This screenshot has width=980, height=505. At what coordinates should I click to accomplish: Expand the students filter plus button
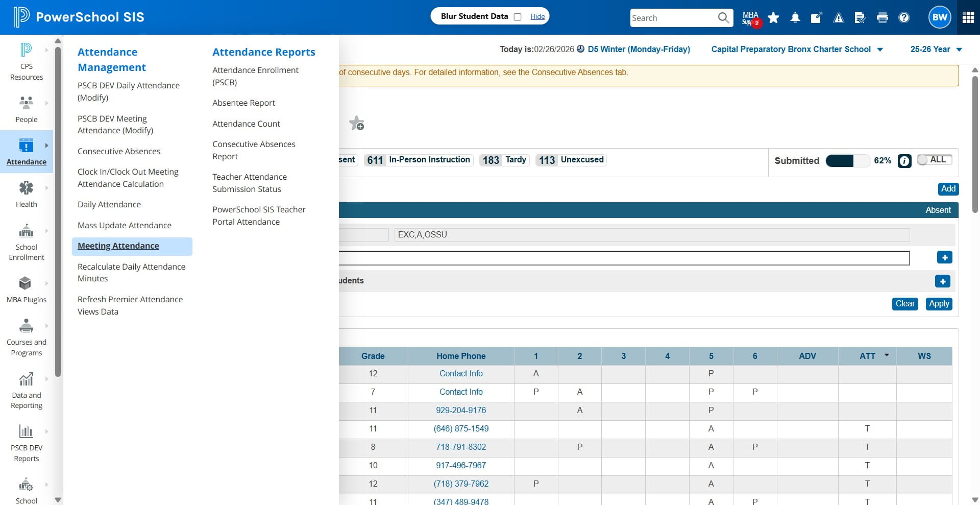pos(943,281)
